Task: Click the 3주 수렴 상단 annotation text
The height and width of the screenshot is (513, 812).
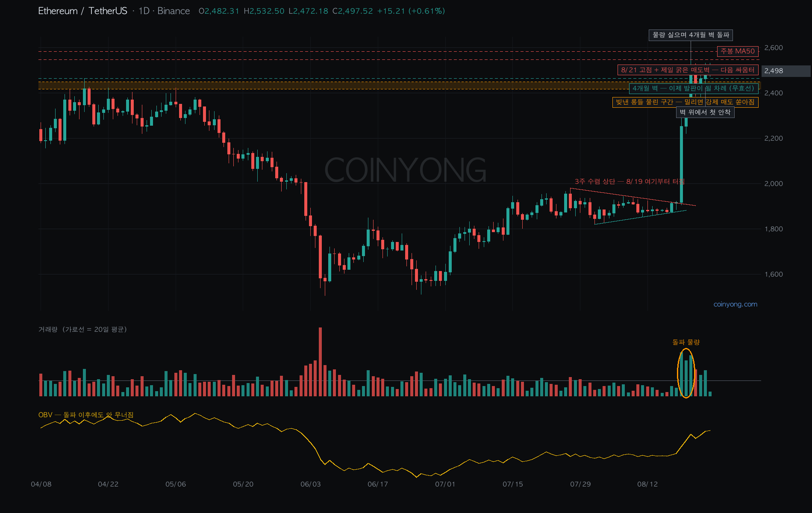Action: pyautogui.click(x=629, y=182)
